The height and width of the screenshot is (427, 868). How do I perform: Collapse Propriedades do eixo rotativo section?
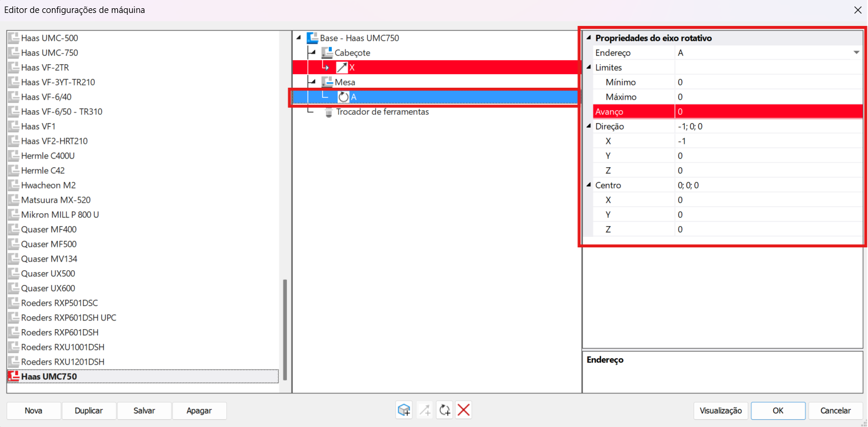tap(589, 38)
